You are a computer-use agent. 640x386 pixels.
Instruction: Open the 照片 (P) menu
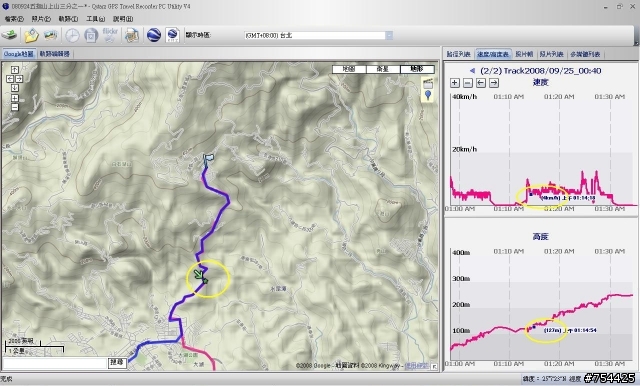(x=41, y=19)
